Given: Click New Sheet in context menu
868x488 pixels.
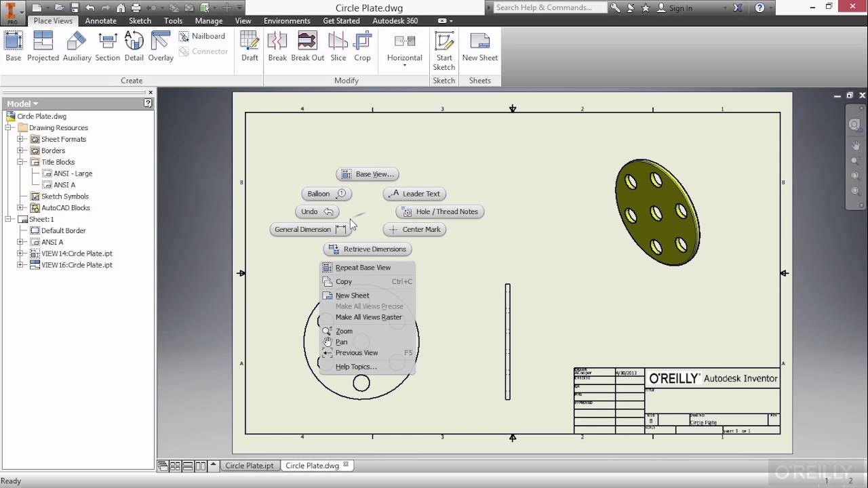Looking at the screenshot, I should coord(367,296).
